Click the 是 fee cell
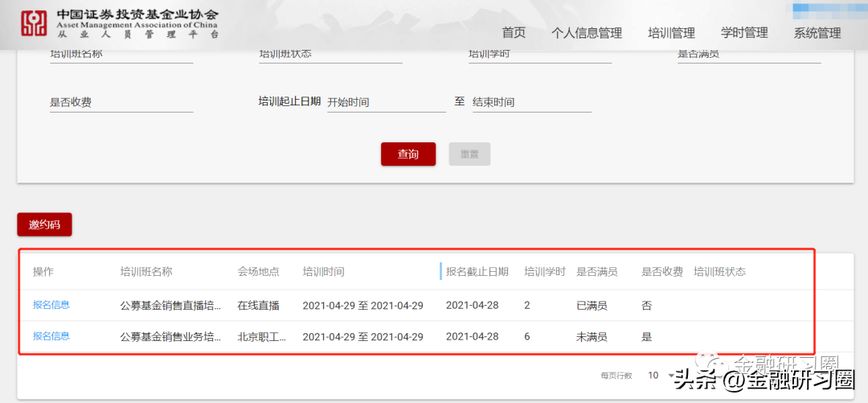 point(646,336)
